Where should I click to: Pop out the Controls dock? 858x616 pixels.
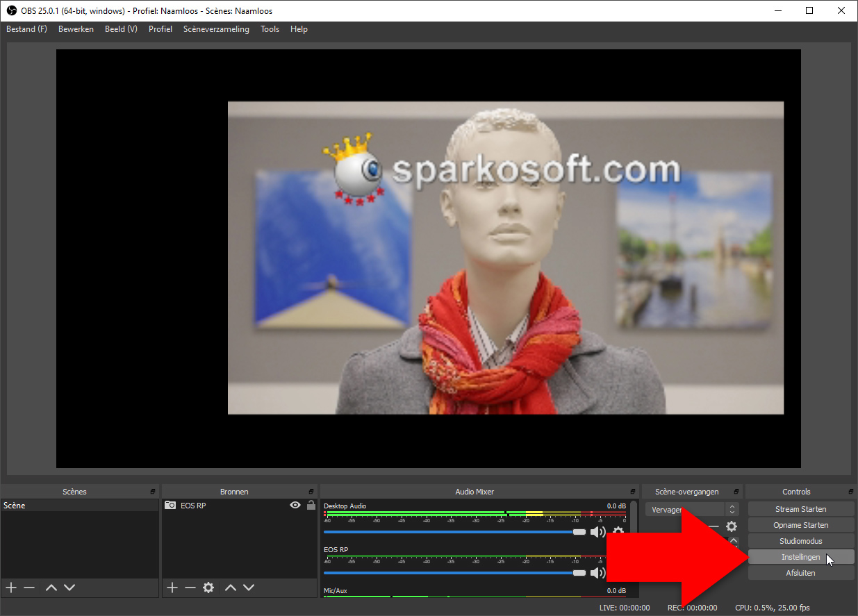(x=851, y=492)
